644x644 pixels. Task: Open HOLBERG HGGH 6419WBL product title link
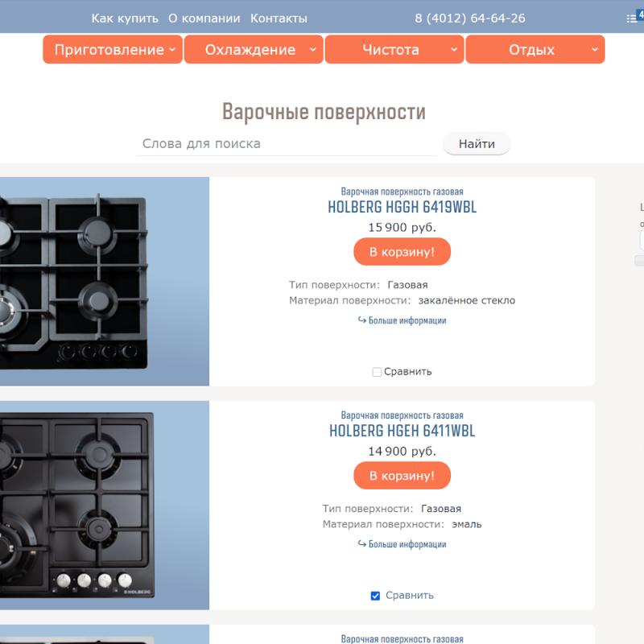tap(402, 207)
